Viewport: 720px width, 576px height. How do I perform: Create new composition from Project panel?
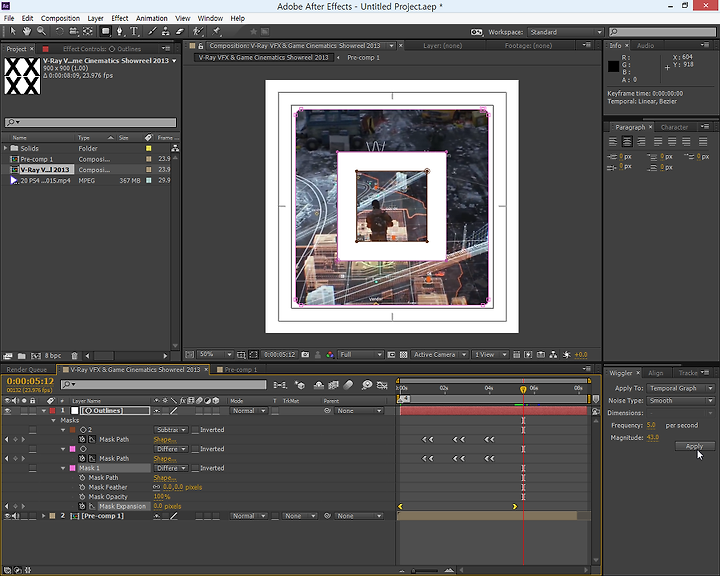click(35, 356)
